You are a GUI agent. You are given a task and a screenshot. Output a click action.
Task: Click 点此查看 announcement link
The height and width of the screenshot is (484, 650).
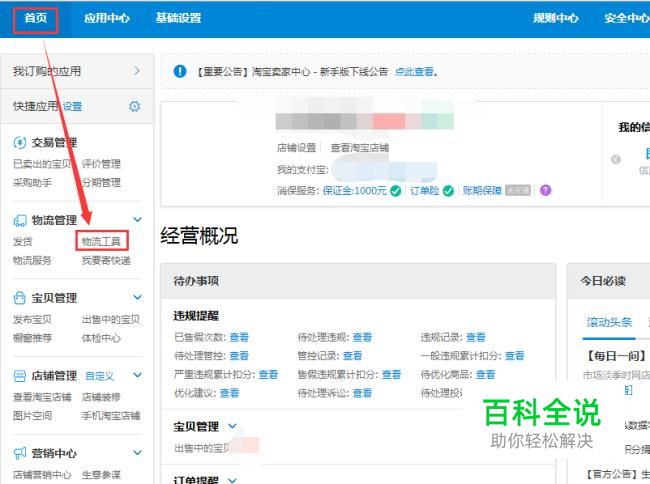tap(414, 72)
